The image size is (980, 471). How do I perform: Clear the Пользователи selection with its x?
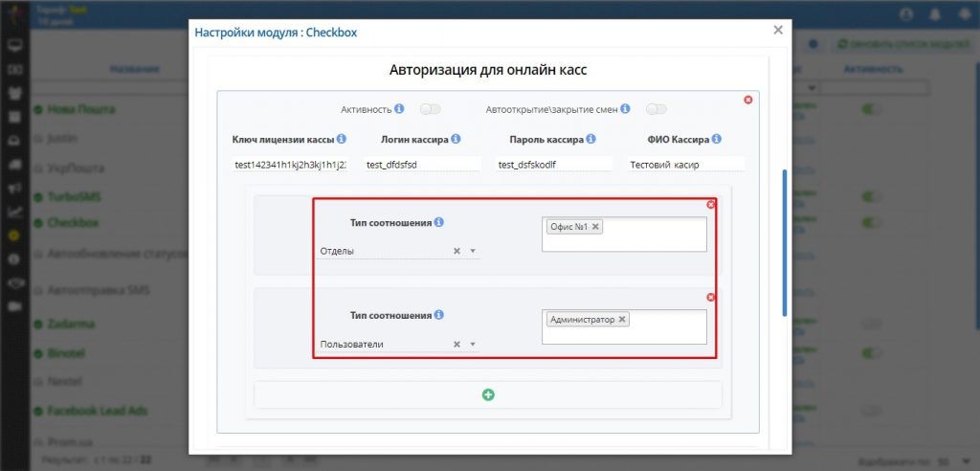click(x=457, y=344)
